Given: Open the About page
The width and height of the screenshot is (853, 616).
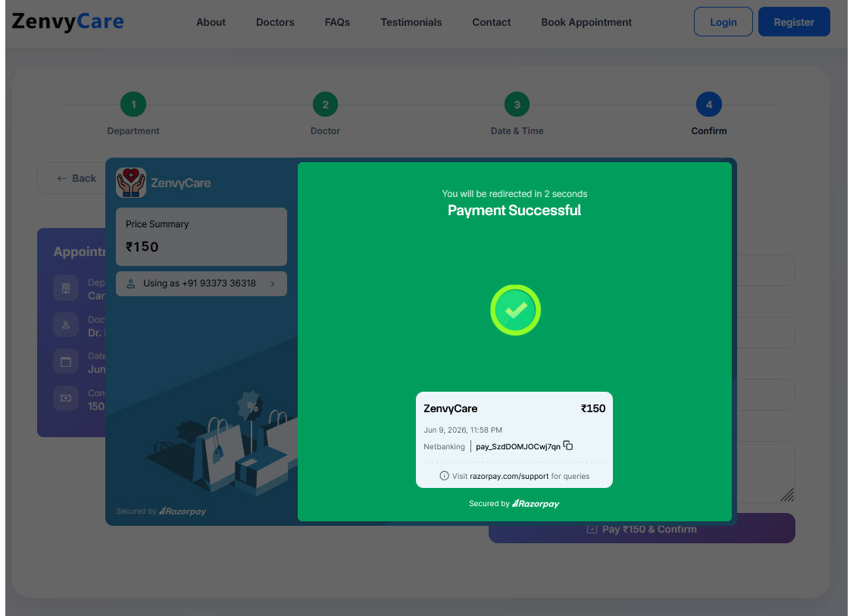Looking at the screenshot, I should (211, 22).
